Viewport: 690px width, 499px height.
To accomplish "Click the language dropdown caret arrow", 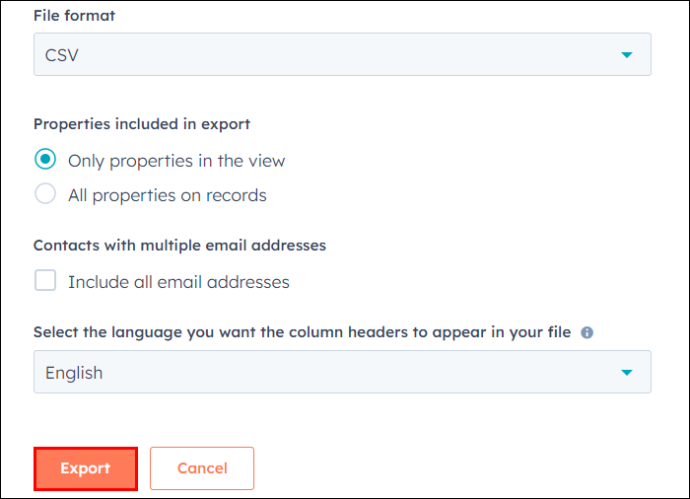I will pos(627,373).
